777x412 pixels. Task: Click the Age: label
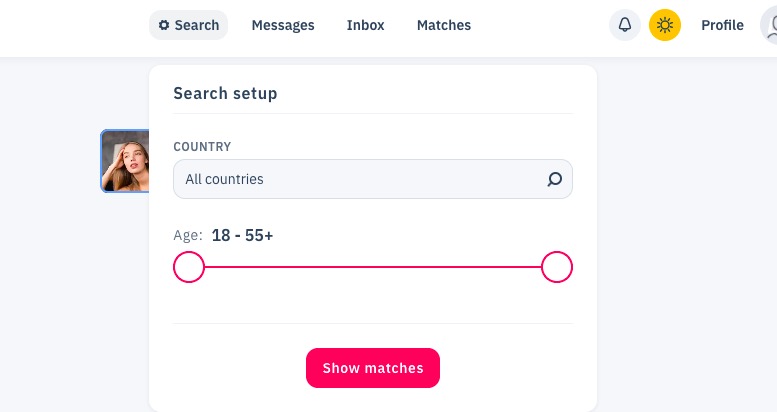pyautogui.click(x=188, y=235)
